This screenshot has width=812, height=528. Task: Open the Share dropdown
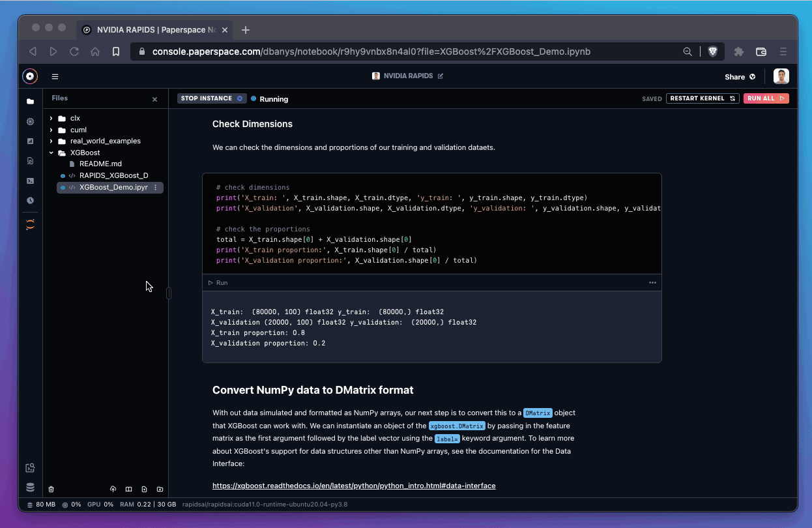point(740,77)
